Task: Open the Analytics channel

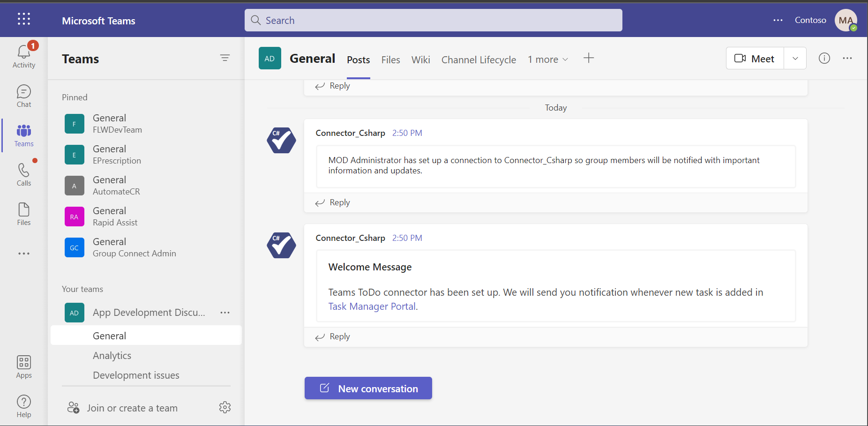Action: click(112, 355)
